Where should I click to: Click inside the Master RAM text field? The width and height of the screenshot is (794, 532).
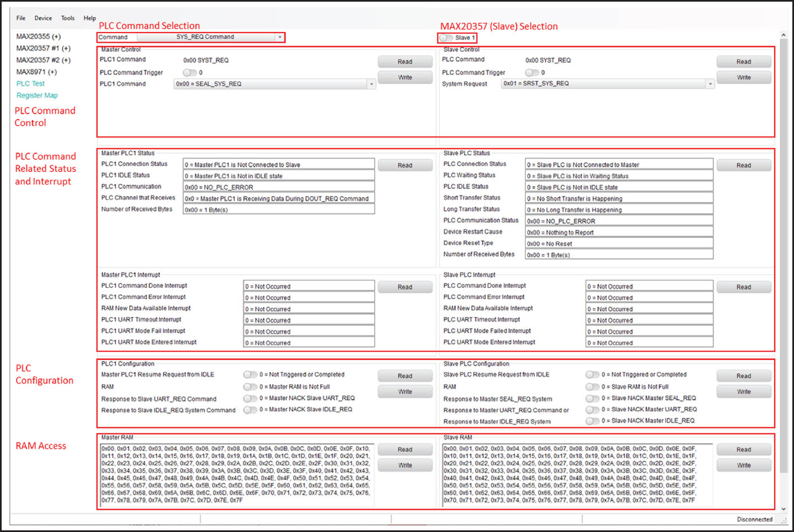pos(236,475)
